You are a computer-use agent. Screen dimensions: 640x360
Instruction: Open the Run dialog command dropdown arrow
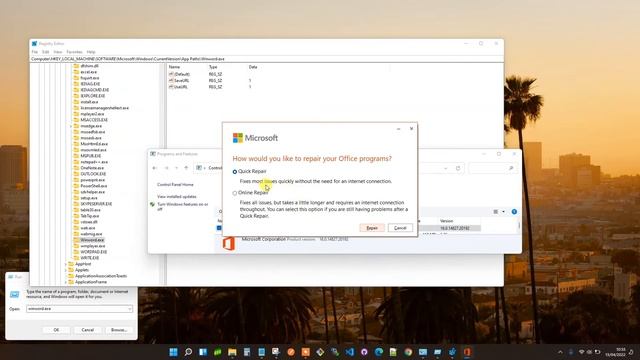click(129, 309)
